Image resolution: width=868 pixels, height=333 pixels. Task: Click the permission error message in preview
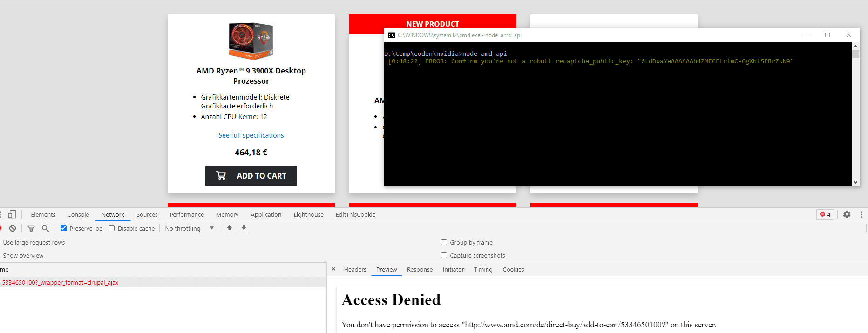click(529, 325)
